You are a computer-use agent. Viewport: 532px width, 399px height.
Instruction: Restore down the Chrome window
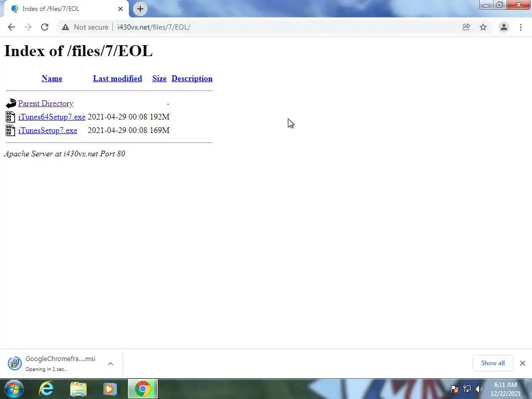(499, 5)
